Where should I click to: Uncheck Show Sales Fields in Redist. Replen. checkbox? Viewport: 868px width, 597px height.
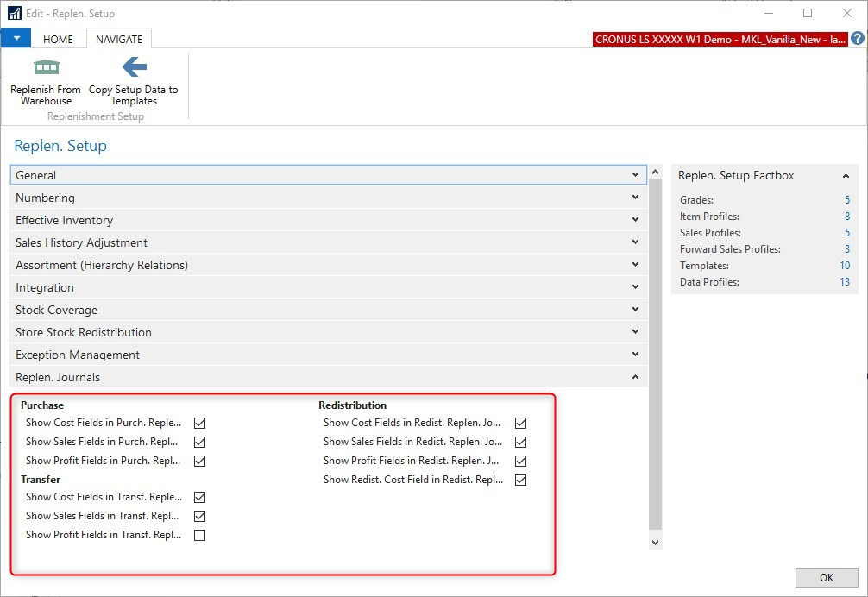(x=520, y=443)
